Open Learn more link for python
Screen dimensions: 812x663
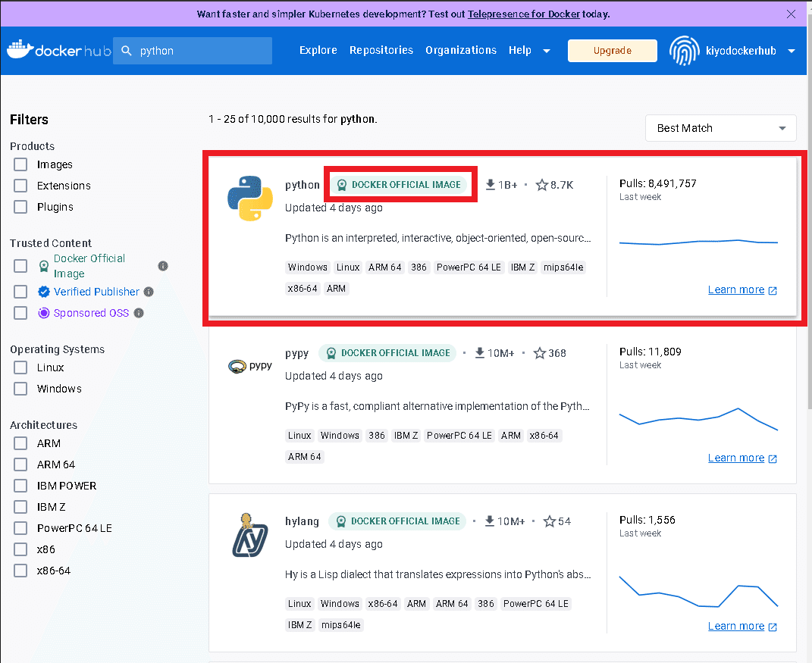(x=736, y=290)
